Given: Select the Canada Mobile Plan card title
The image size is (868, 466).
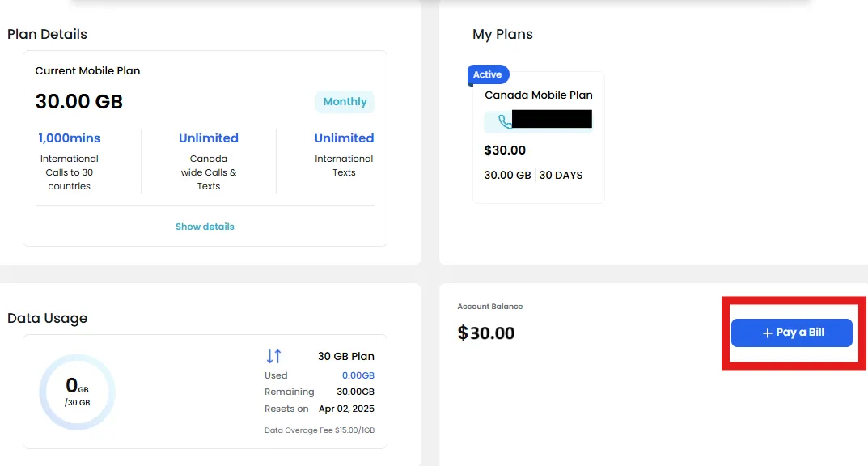Looking at the screenshot, I should point(539,95).
